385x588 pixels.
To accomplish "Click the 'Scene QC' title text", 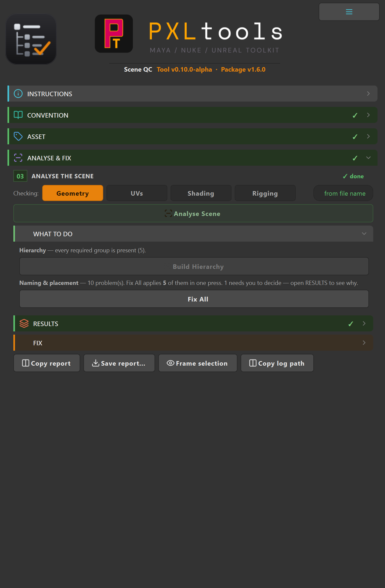I will [138, 69].
